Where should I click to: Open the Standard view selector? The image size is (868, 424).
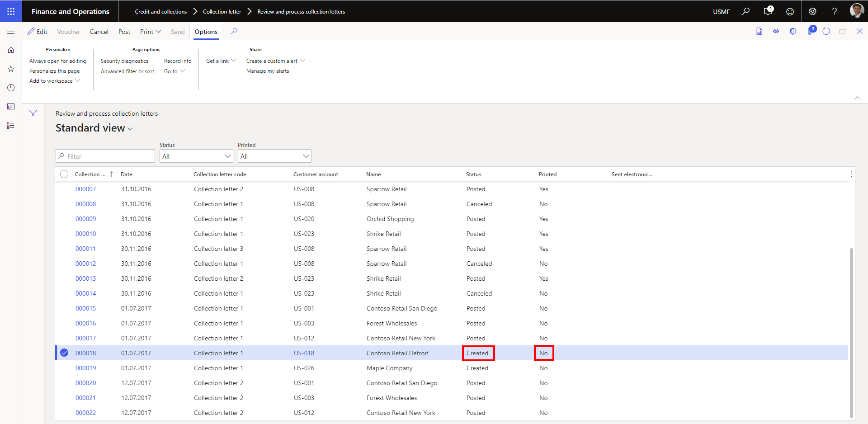[94, 128]
